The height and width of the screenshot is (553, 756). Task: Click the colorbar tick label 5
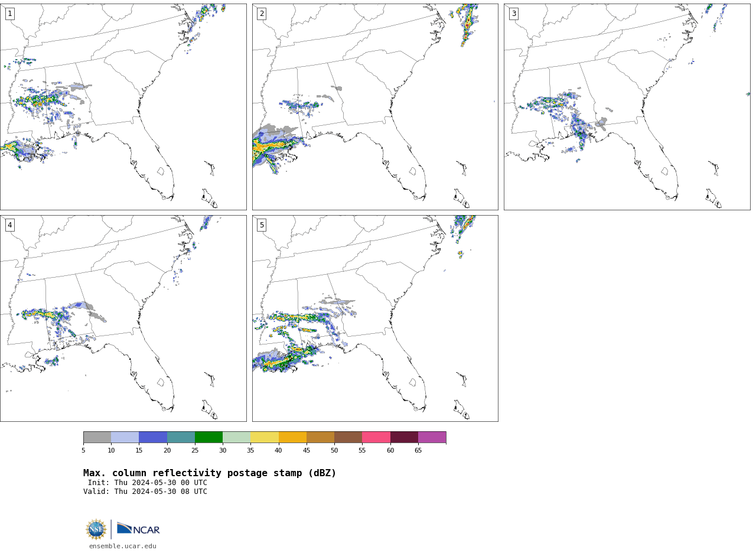pyautogui.click(x=83, y=451)
